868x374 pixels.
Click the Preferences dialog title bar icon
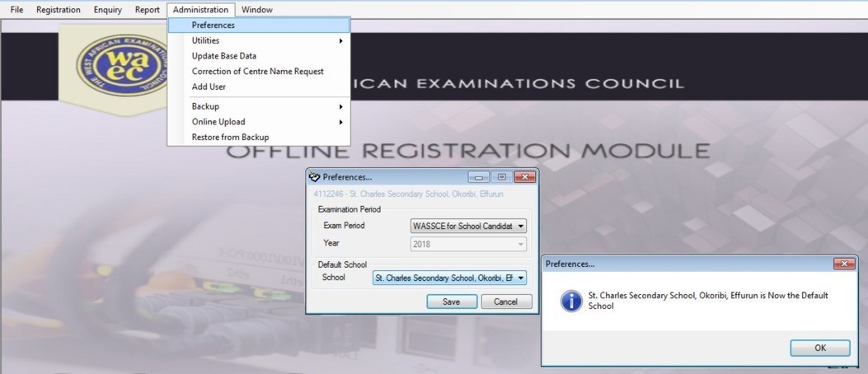tap(313, 177)
